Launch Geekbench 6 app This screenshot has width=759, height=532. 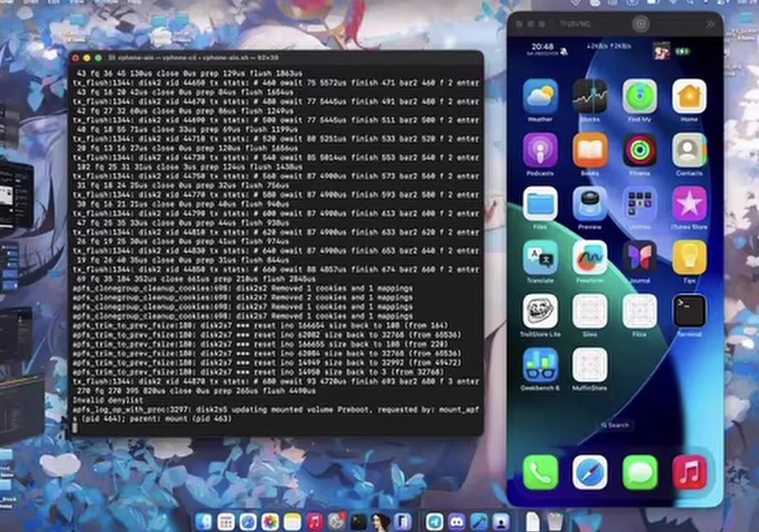[x=540, y=365]
